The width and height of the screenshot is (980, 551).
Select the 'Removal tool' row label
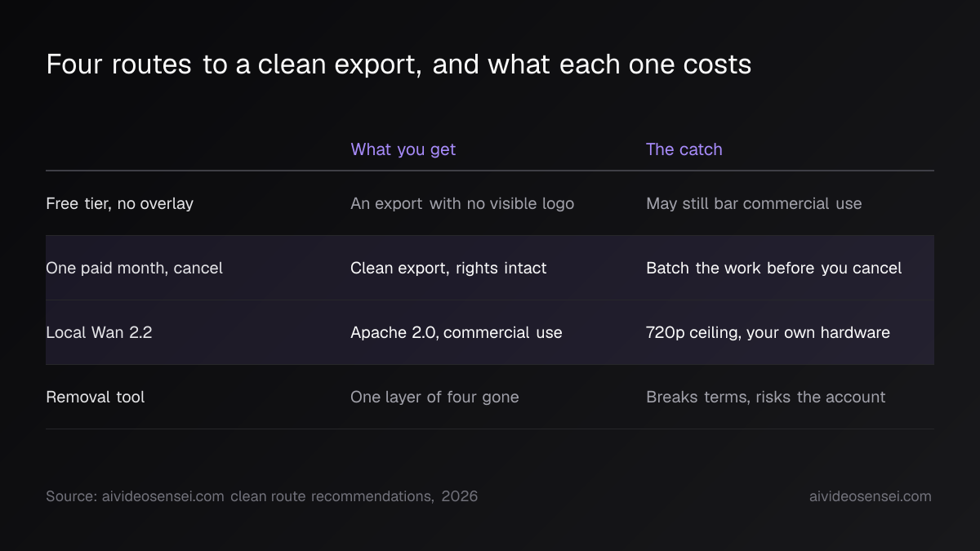[x=96, y=397]
